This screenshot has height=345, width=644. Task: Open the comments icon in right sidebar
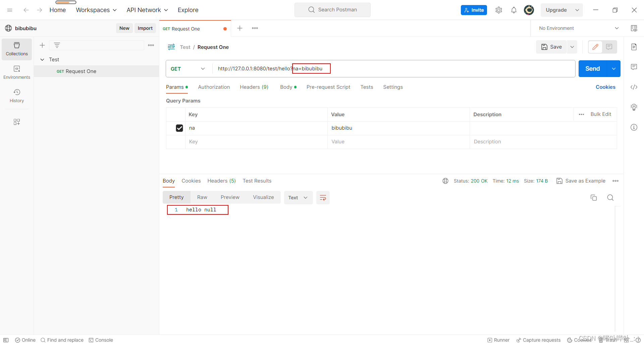coord(634,67)
